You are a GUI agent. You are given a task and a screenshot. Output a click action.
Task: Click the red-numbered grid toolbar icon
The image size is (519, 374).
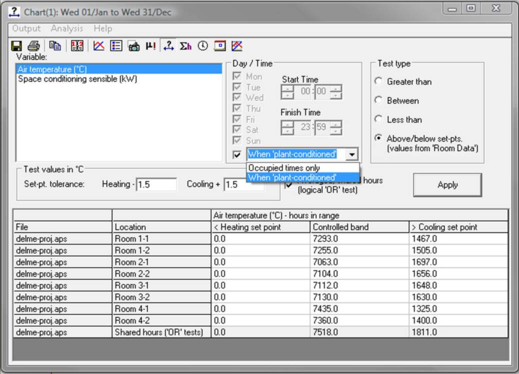click(77, 46)
